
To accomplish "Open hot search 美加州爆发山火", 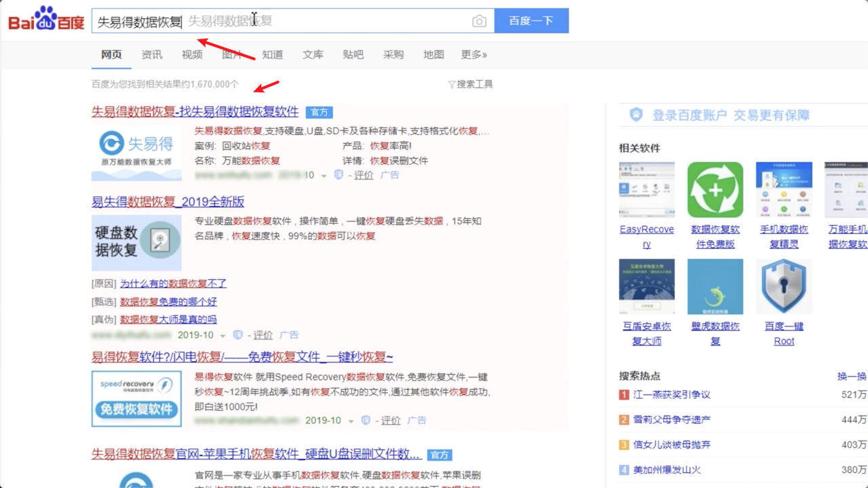I will (667, 470).
